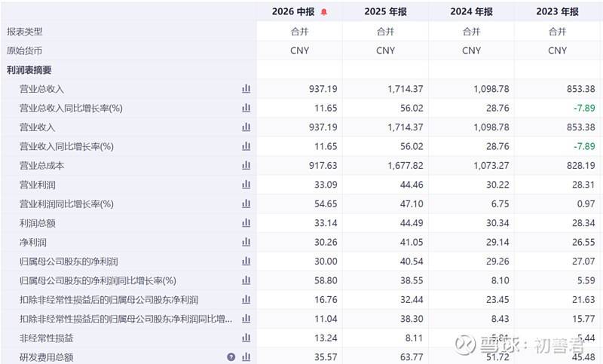This screenshot has height=364, width=603.
Task: Open chart icon for 营业总收入 row
Action: (x=246, y=89)
